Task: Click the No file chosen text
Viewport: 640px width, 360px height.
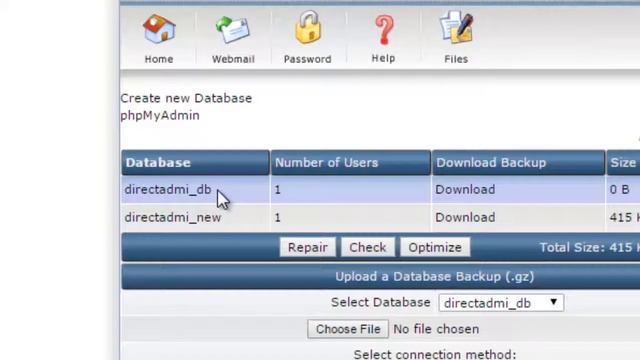Action: click(436, 329)
